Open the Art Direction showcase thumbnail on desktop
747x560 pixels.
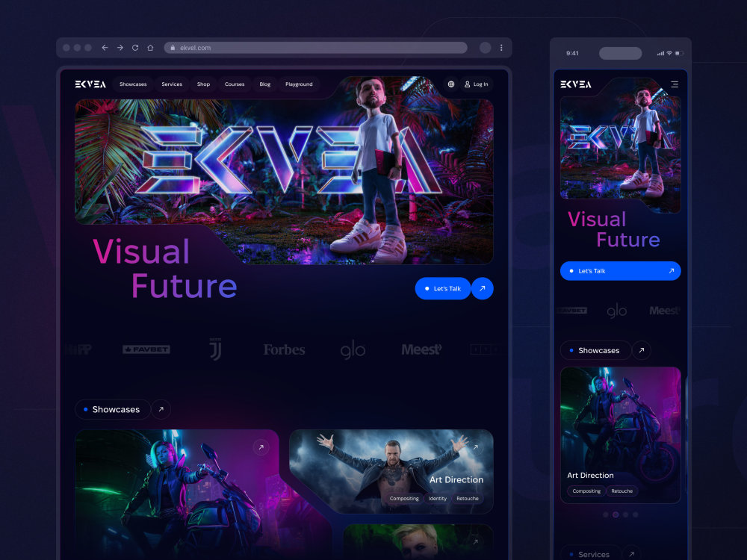(391, 471)
